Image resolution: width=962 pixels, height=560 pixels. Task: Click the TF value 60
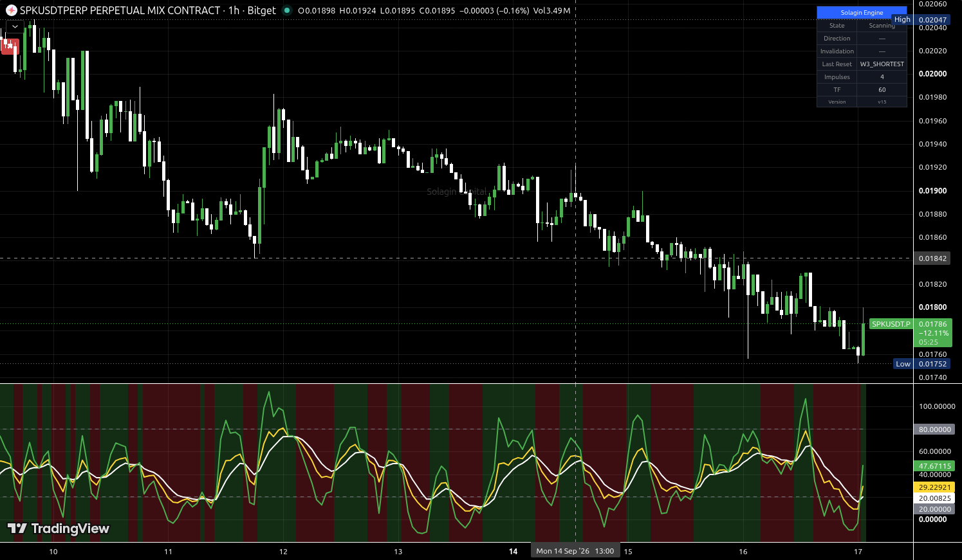click(x=882, y=90)
